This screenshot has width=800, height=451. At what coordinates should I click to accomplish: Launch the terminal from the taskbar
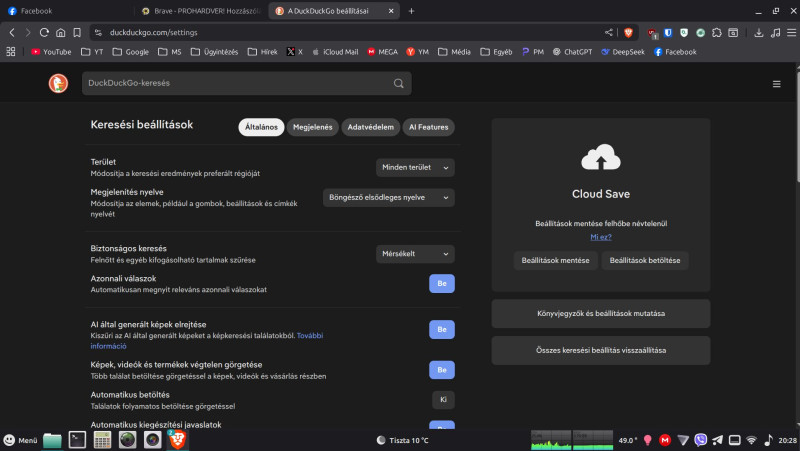coord(77,440)
